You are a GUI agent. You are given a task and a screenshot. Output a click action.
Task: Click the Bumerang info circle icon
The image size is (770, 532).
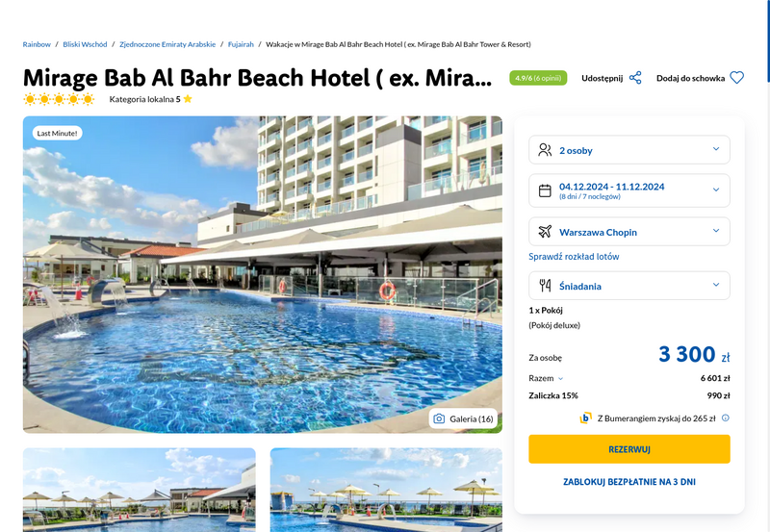point(726,418)
